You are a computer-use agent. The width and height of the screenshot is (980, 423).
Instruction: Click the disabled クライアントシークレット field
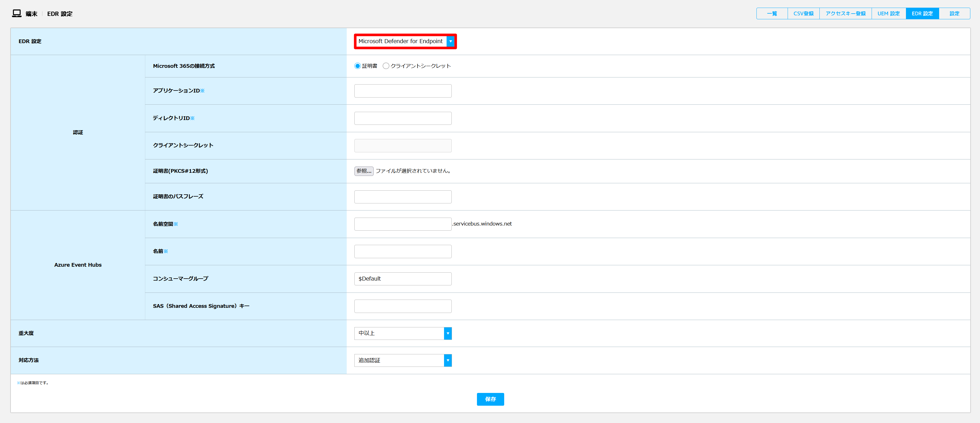403,146
